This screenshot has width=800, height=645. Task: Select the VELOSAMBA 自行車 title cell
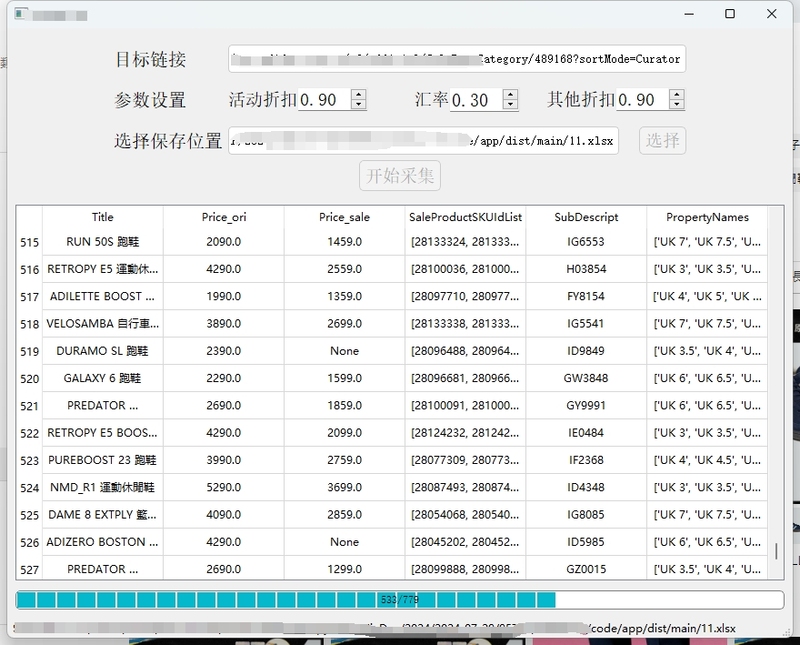(x=103, y=324)
